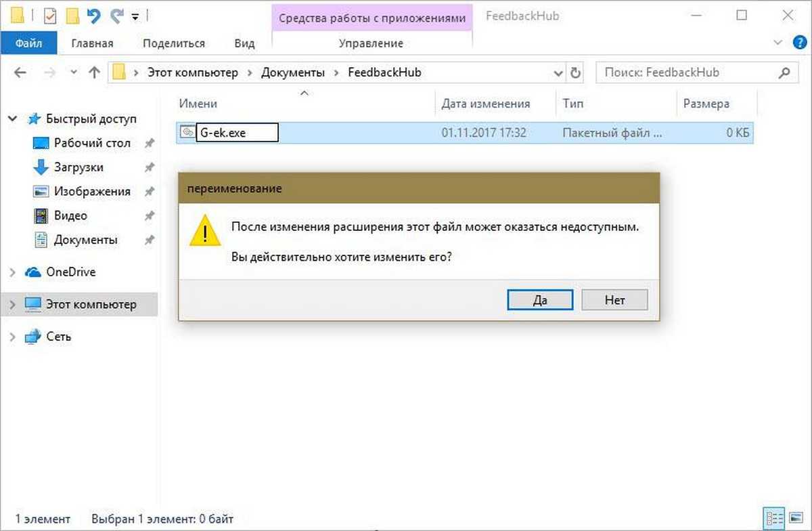Switch to large icons view button
This screenshot has width=812, height=531.
pyautogui.click(x=796, y=517)
